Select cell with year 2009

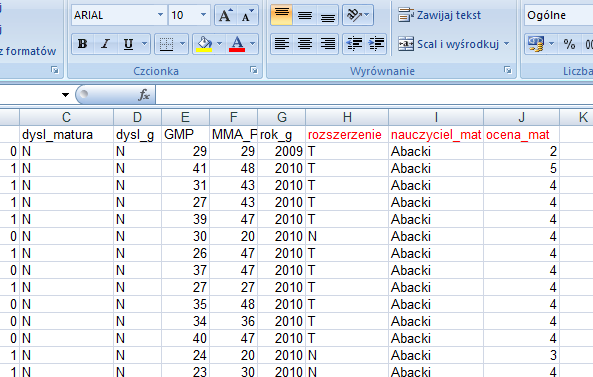pos(281,151)
